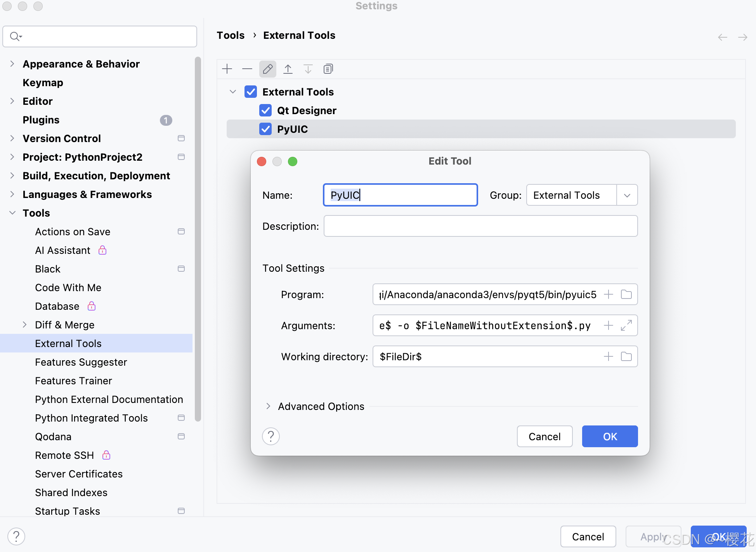The height and width of the screenshot is (552, 756).
Task: Toggle the PyUIC tool checkbox
Action: [x=265, y=129]
